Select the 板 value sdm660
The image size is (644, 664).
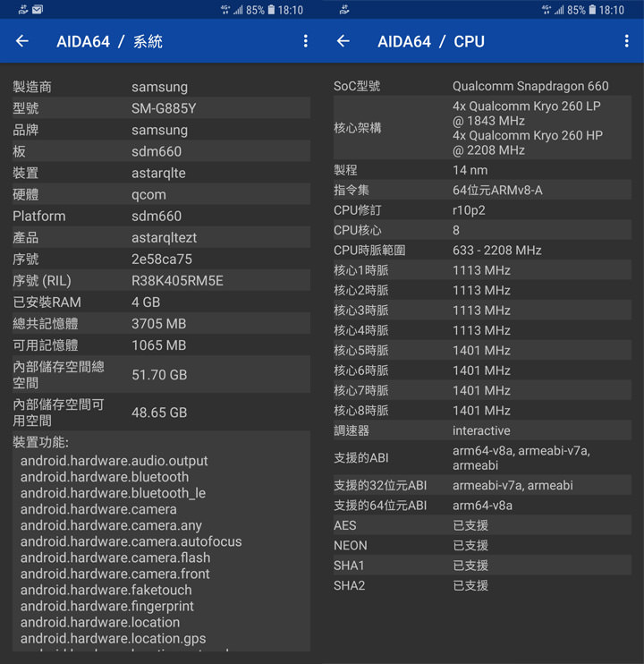(x=157, y=151)
